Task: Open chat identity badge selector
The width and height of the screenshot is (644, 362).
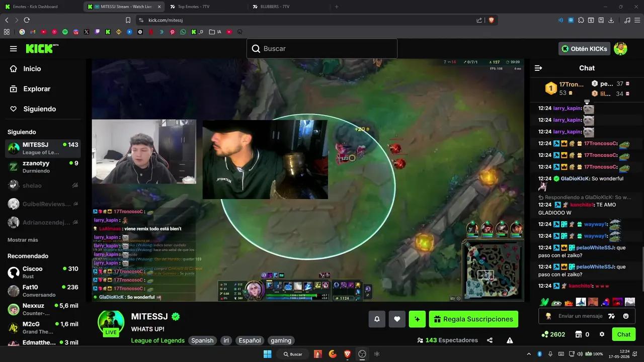Action: 548,316
